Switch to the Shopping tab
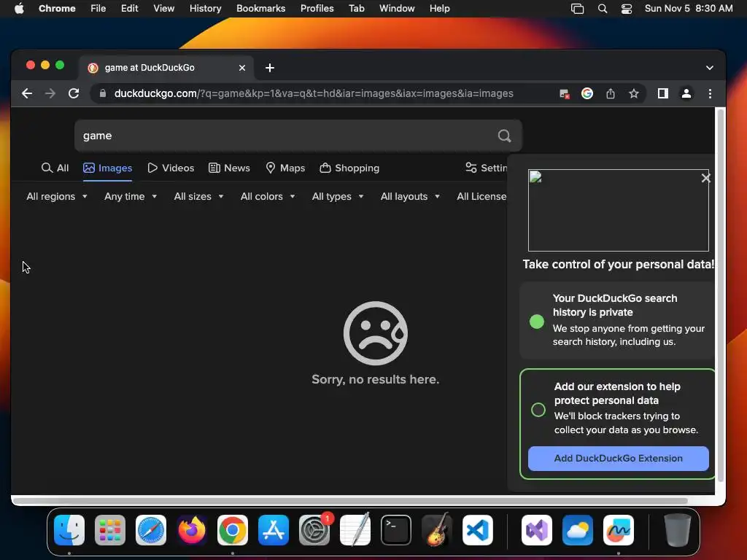 pos(349,168)
